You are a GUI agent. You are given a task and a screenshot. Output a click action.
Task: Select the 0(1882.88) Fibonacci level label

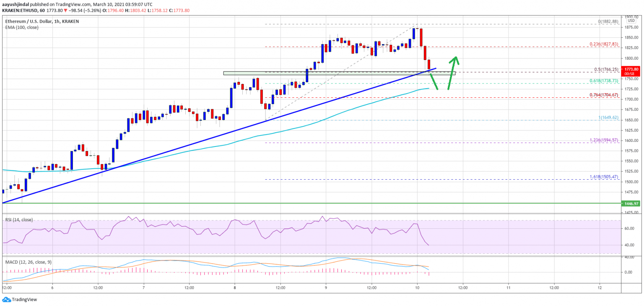pos(608,21)
